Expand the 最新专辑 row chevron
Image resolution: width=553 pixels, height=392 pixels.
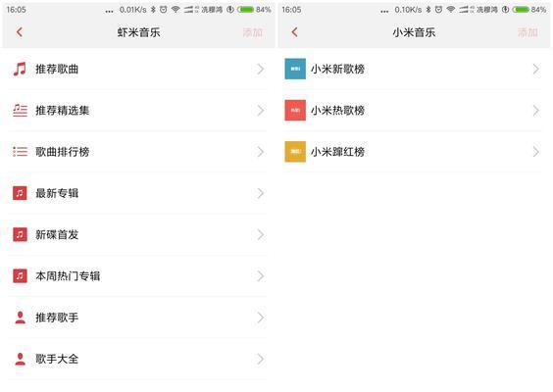[260, 193]
